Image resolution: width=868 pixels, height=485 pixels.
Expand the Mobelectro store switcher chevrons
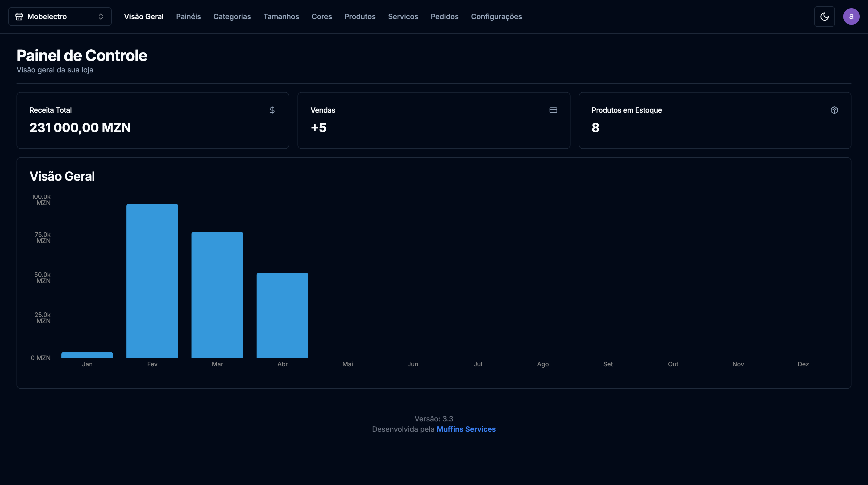101,17
